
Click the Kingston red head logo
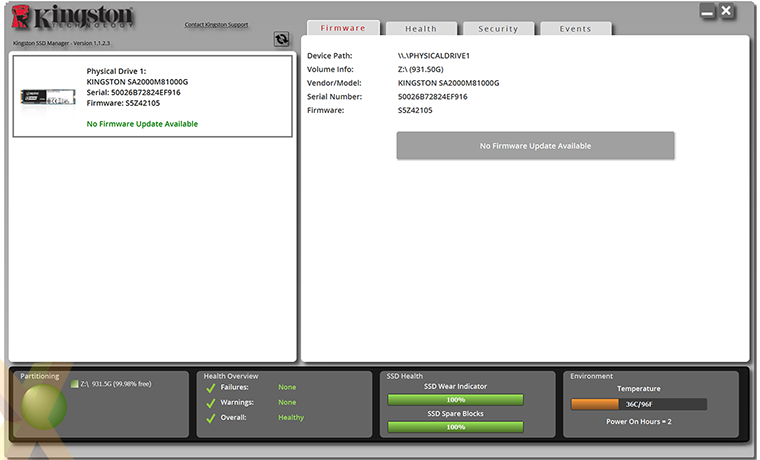point(21,16)
